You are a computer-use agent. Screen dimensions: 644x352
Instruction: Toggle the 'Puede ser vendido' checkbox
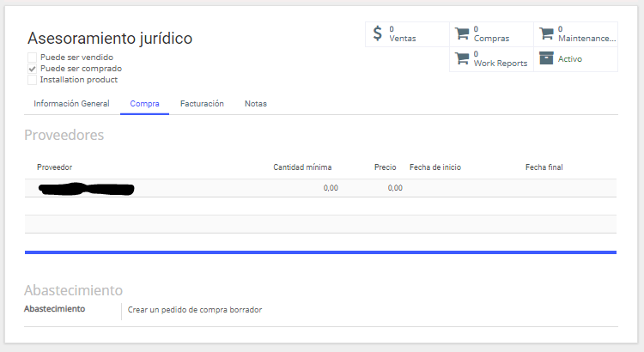[x=32, y=58]
